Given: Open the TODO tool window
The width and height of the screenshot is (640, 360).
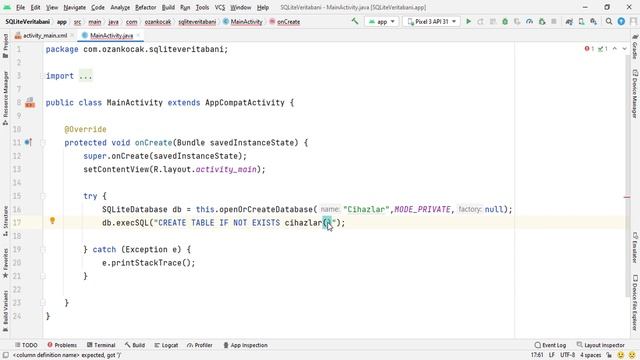Looking at the screenshot, I should tap(26, 345).
